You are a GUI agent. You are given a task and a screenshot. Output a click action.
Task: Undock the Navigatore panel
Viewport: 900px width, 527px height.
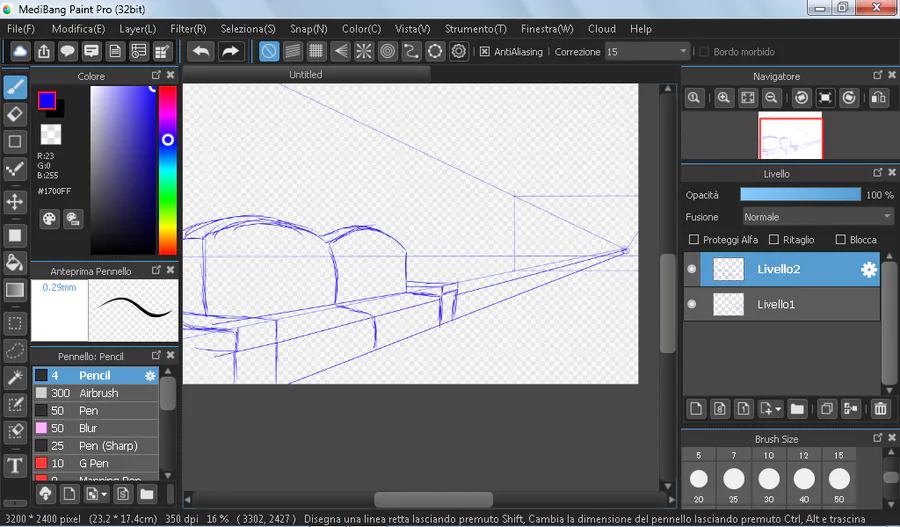(x=878, y=75)
